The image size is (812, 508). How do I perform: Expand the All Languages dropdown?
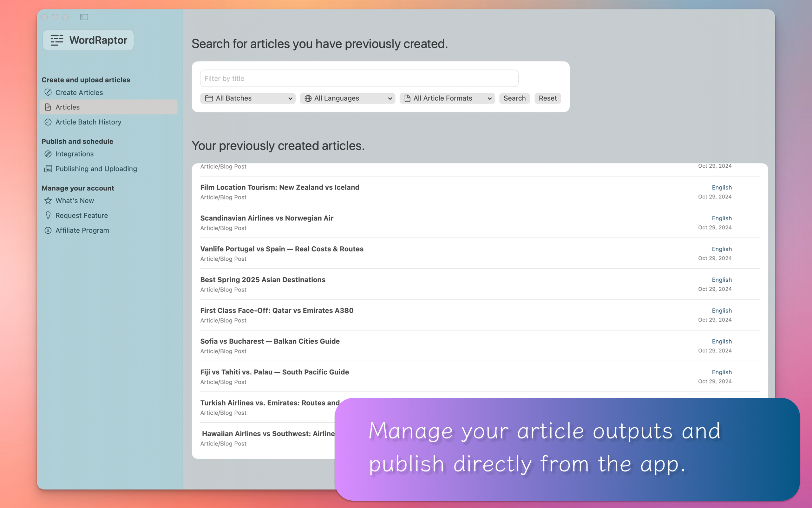(x=347, y=98)
